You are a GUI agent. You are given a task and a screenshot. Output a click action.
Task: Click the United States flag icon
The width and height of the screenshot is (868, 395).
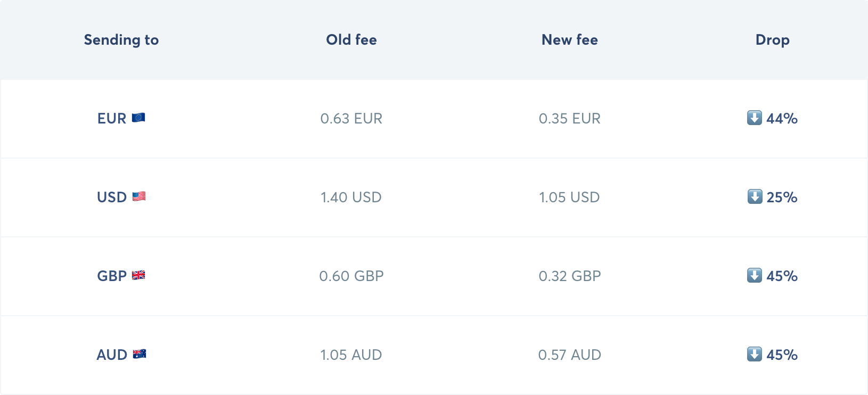click(x=139, y=196)
